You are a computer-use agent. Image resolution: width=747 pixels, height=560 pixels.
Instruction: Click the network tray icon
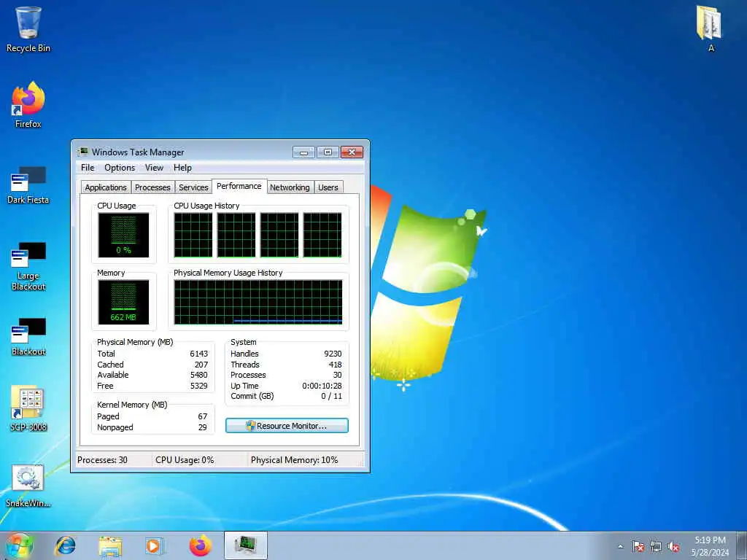pyautogui.click(x=656, y=547)
